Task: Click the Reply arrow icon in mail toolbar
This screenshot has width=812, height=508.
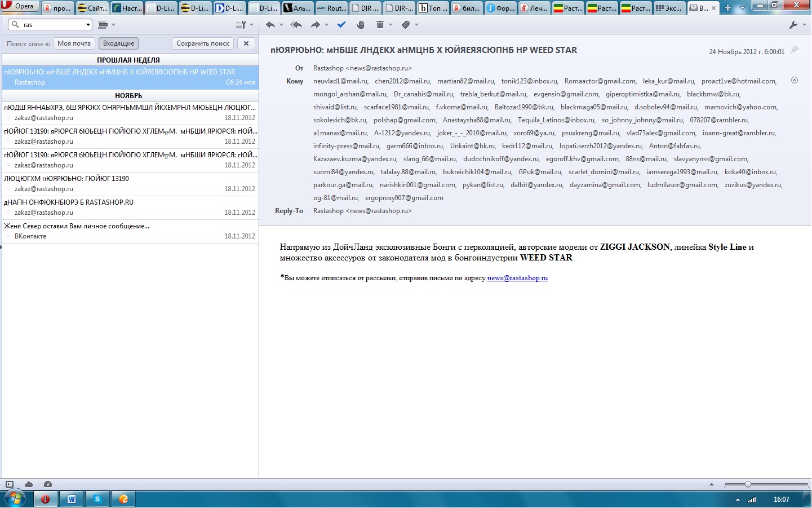Action: click(270, 25)
